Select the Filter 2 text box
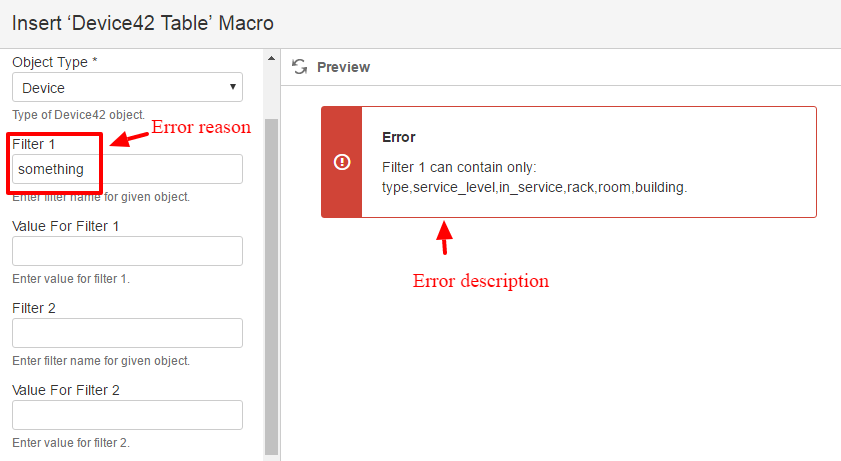The height and width of the screenshot is (461, 841). (x=127, y=333)
